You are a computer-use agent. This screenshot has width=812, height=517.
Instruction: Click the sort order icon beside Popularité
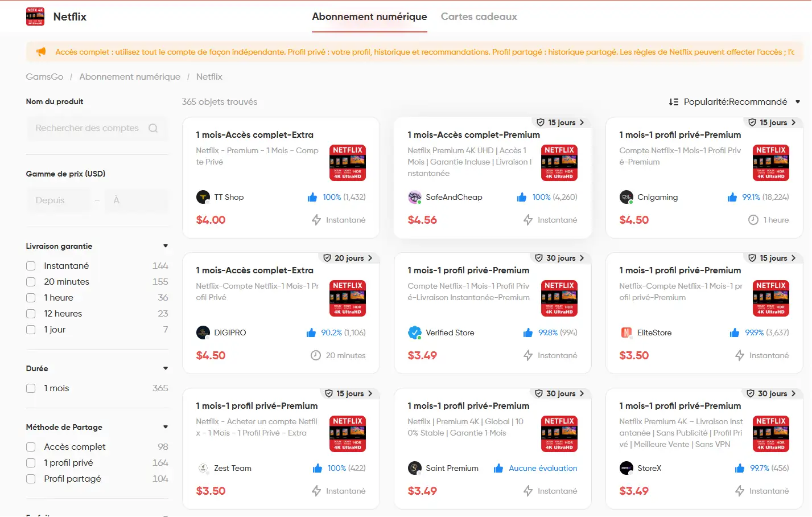tap(674, 102)
